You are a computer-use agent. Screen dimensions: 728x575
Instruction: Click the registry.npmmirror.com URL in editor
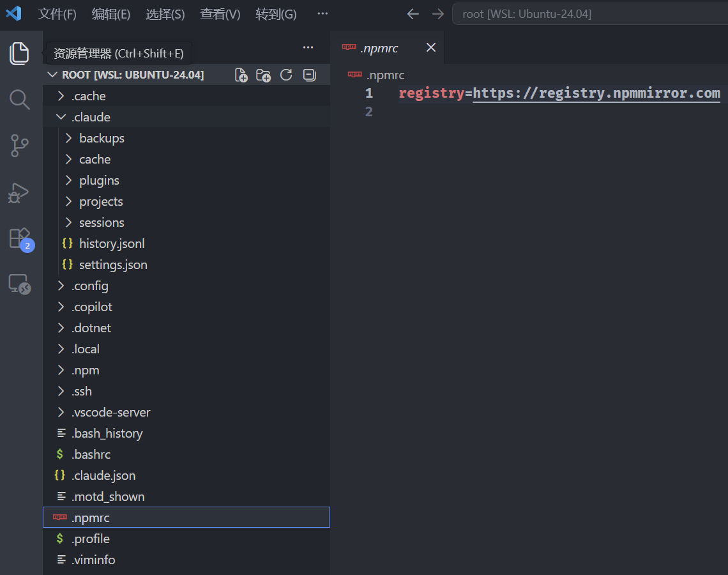pyautogui.click(x=596, y=93)
